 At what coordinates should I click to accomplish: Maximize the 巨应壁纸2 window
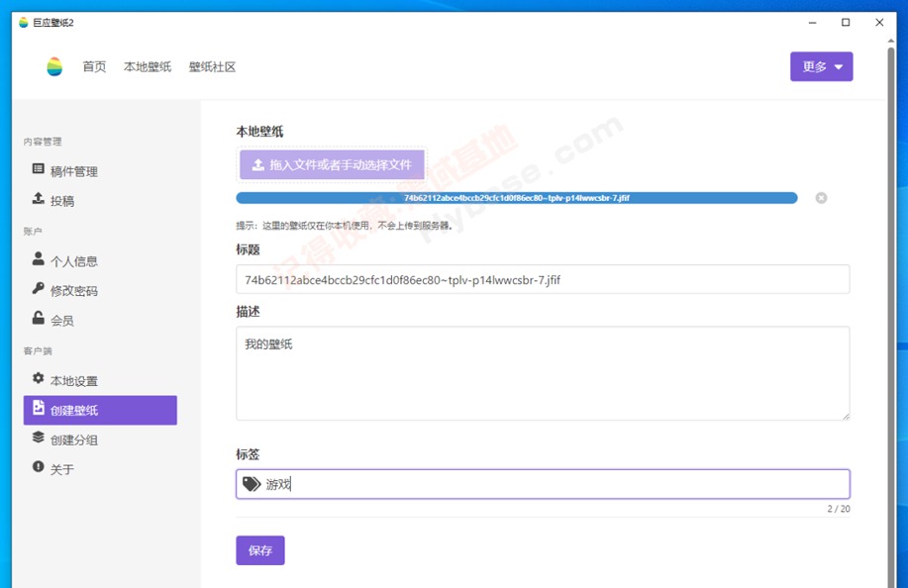tap(846, 23)
